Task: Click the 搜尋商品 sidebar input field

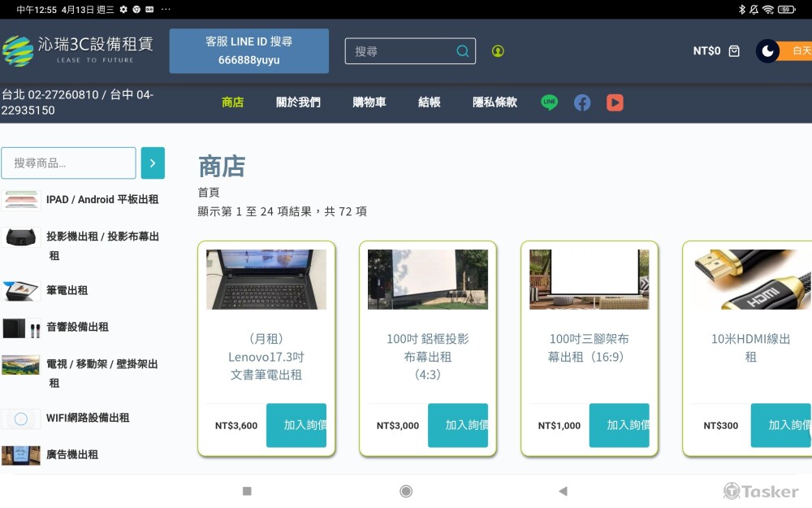Action: (69, 163)
